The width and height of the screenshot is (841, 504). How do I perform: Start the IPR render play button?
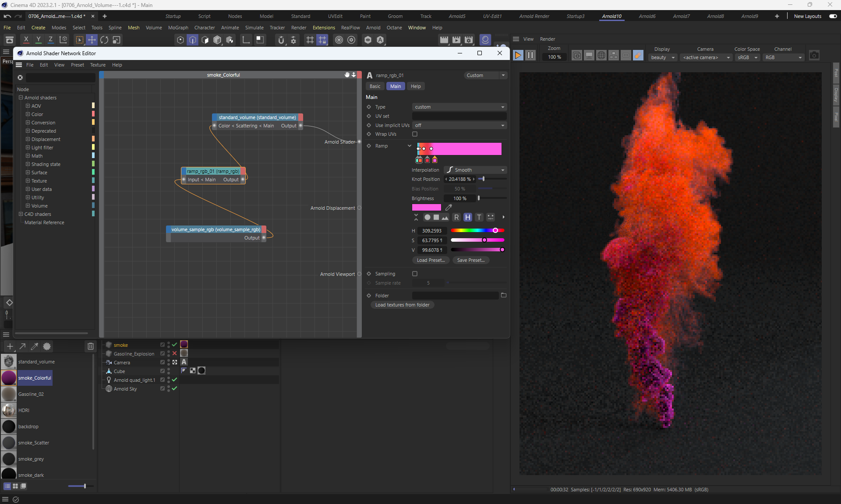click(518, 56)
